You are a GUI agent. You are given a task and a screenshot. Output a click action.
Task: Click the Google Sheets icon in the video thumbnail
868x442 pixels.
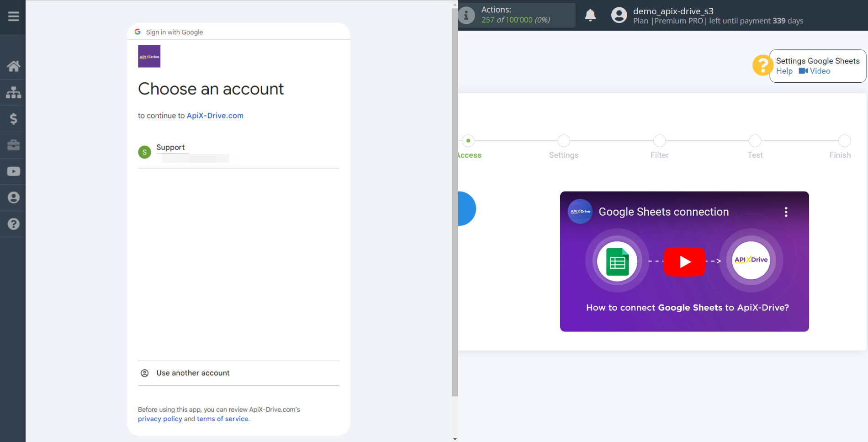point(617,261)
